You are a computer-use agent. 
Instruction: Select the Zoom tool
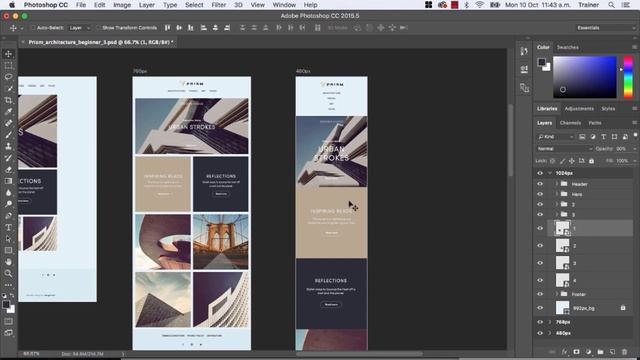8,273
